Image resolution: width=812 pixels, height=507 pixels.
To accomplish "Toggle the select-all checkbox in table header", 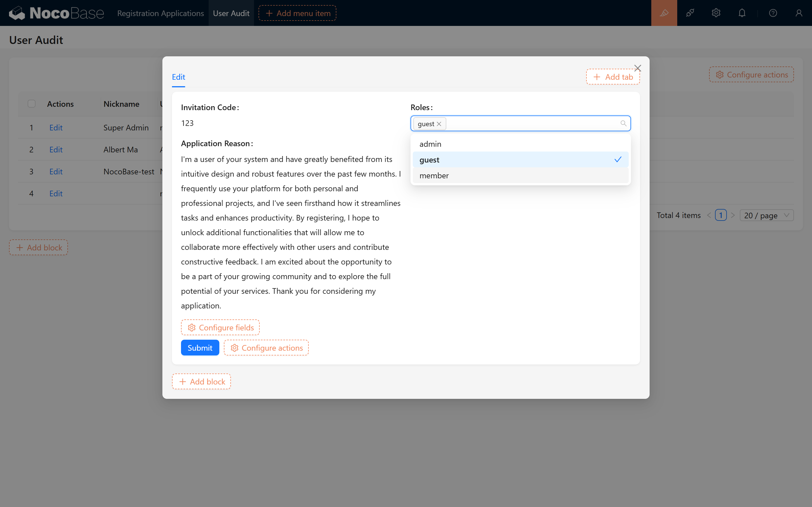I will [x=32, y=104].
